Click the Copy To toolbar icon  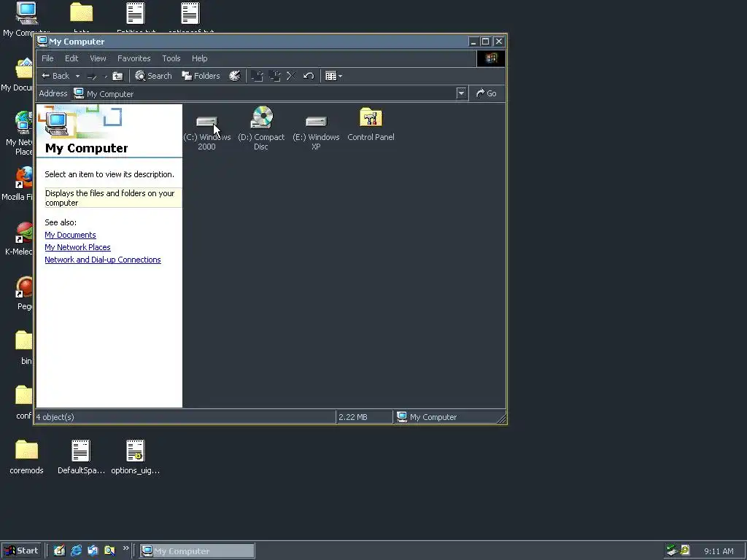click(275, 76)
